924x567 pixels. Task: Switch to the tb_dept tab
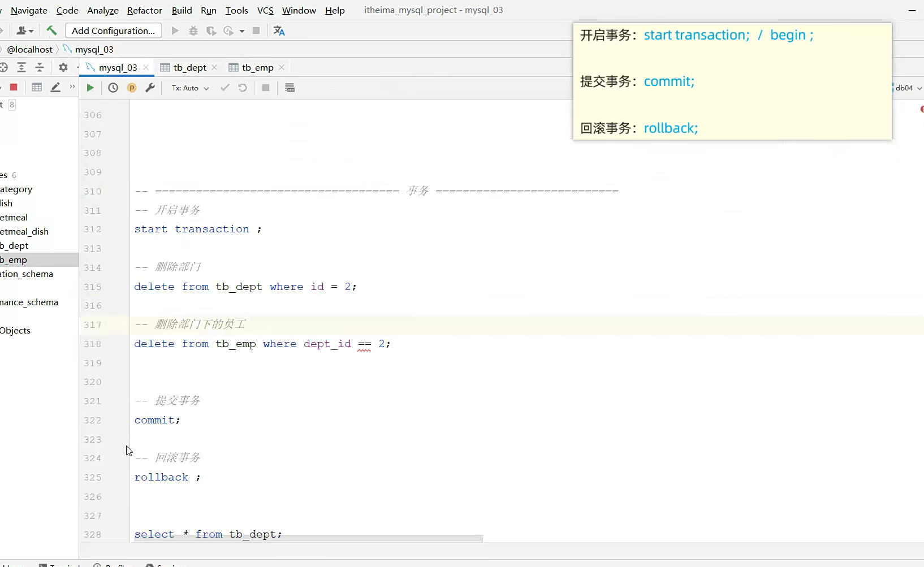coord(190,67)
